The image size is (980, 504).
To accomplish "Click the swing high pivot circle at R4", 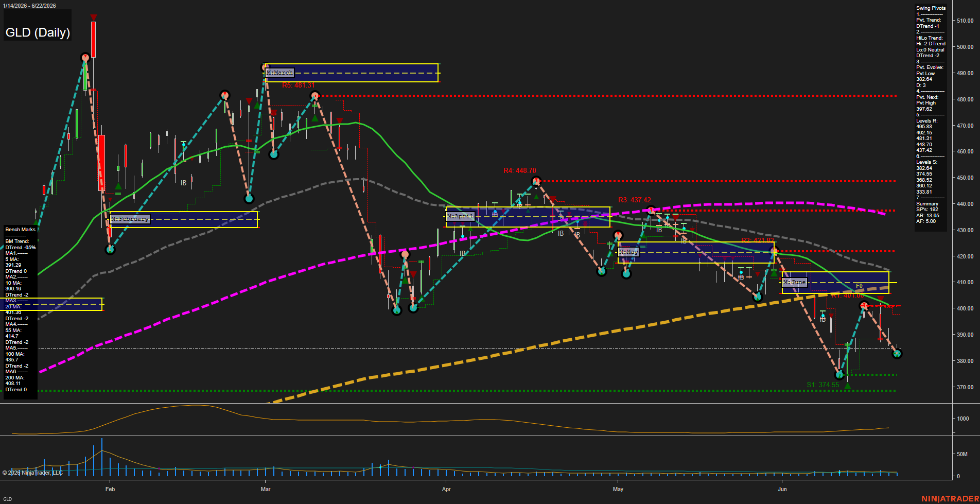I will pyautogui.click(x=536, y=181).
